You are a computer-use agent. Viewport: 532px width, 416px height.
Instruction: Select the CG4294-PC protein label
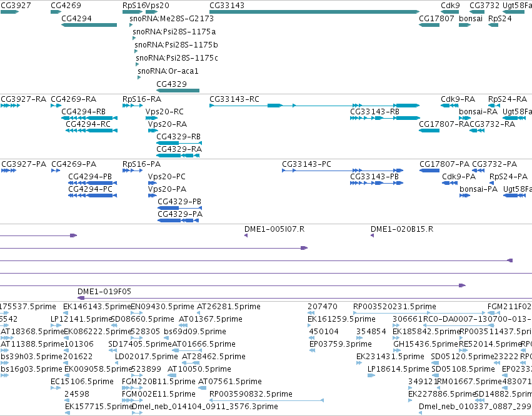click(90, 189)
